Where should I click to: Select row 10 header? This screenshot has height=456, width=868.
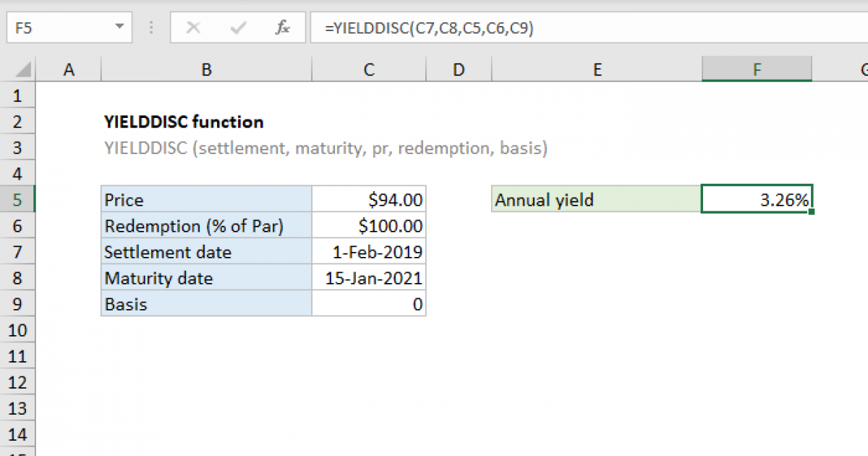(x=17, y=330)
